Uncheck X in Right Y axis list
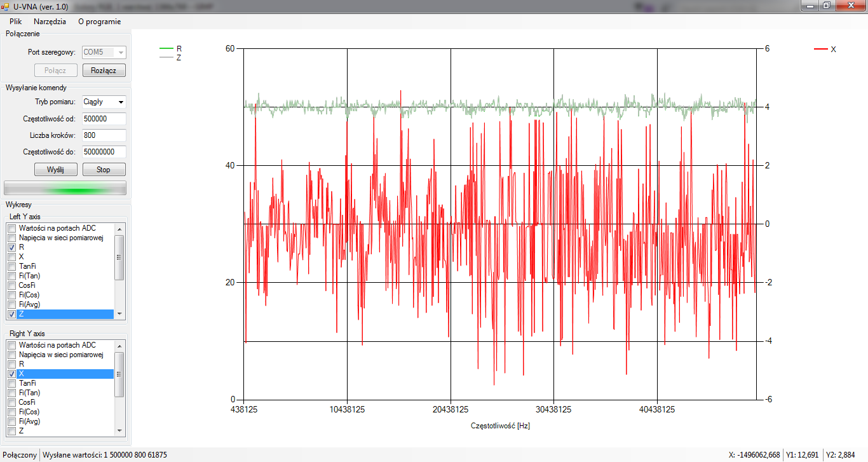The height and width of the screenshot is (462, 868). tap(11, 374)
